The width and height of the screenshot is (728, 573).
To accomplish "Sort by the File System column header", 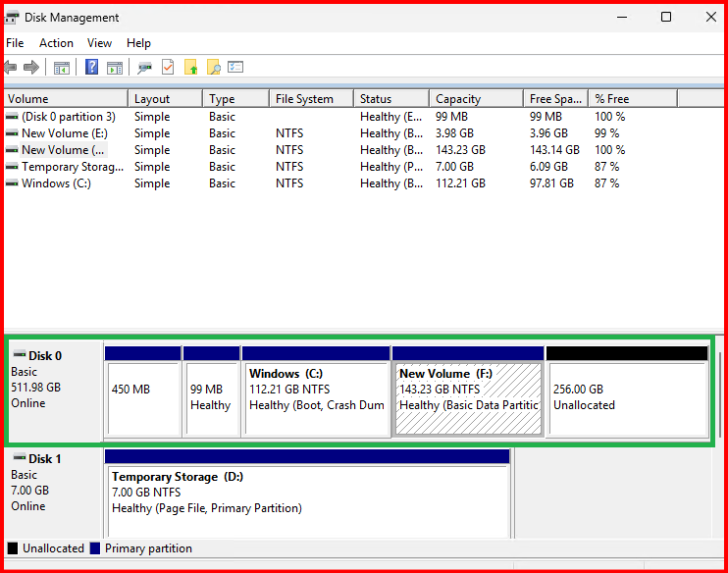I will coord(304,99).
